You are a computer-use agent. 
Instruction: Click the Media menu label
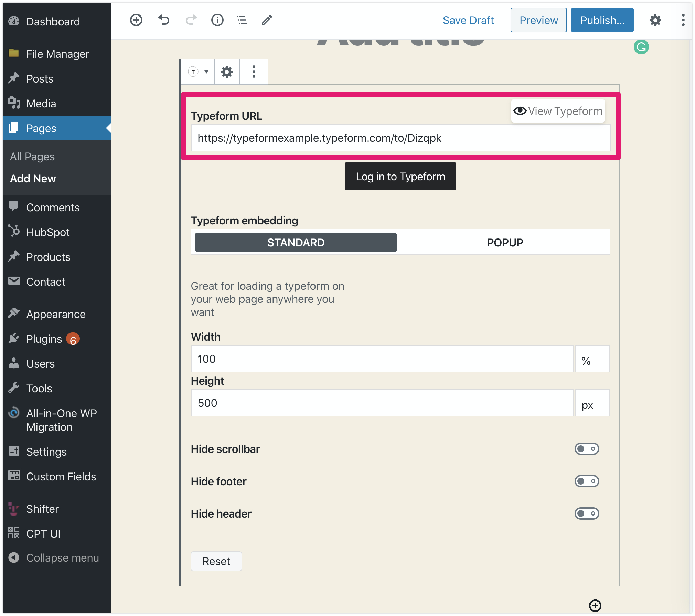[41, 104]
